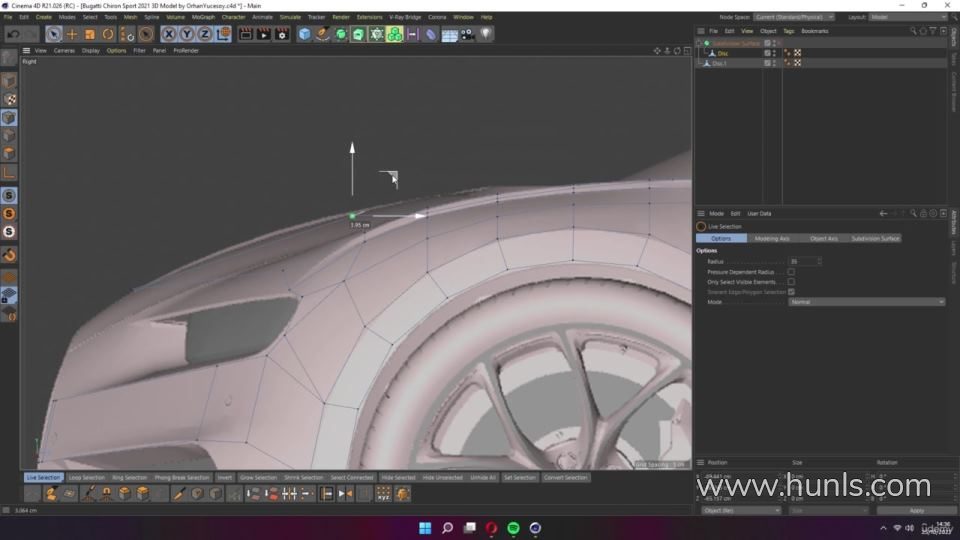Select the Move tool icon

pyautogui.click(x=72, y=34)
